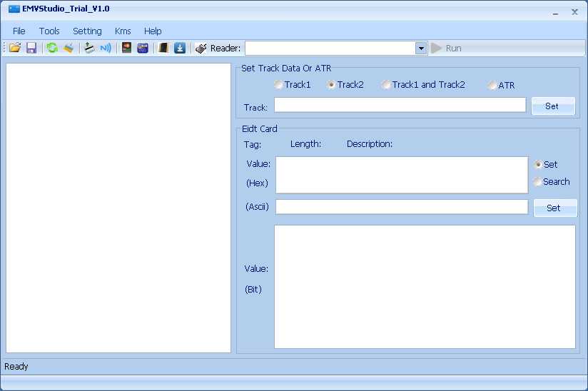
Task: Select the Track1 radio button
Action: [278, 85]
